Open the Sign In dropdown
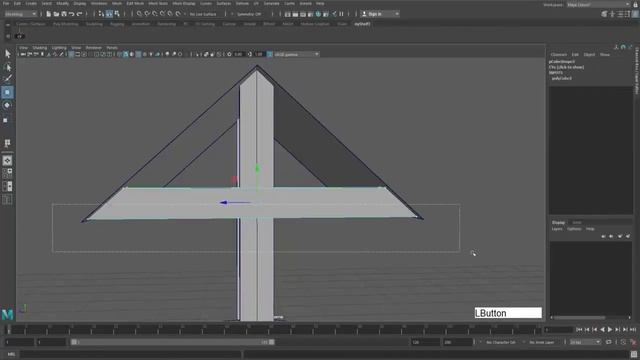The image size is (640, 360). pyautogui.click(x=380, y=14)
